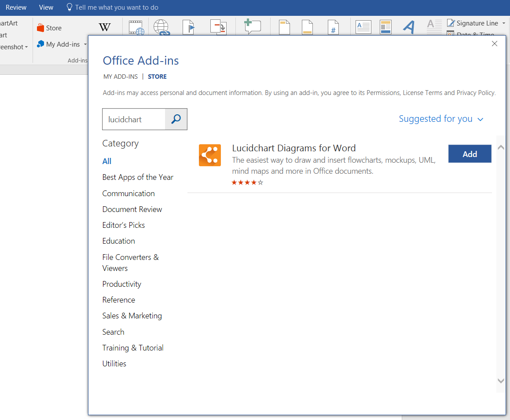This screenshot has width=510, height=420.
Task: Select the Productivity category
Action: coord(121,284)
